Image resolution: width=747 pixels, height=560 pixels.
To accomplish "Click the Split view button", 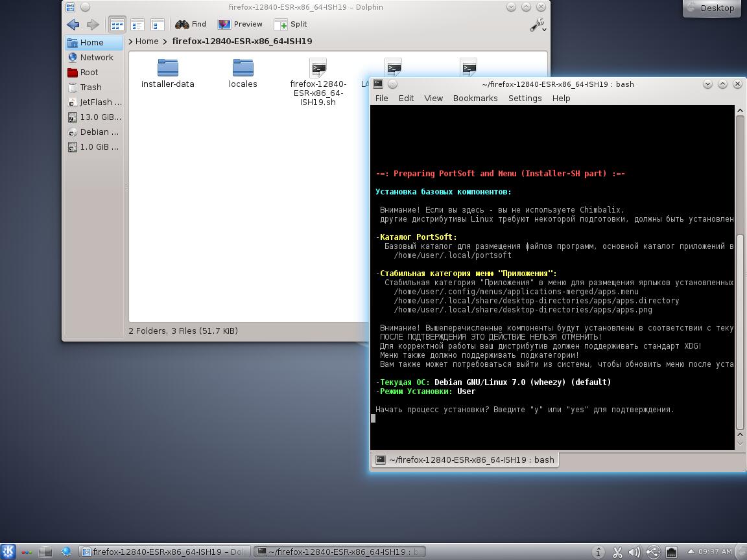I will (290, 25).
